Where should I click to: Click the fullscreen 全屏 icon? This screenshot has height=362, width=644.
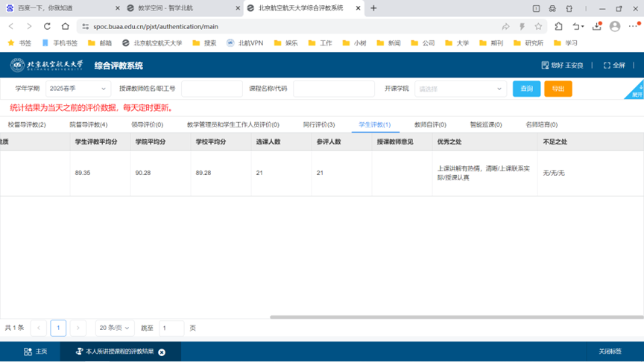pos(607,66)
